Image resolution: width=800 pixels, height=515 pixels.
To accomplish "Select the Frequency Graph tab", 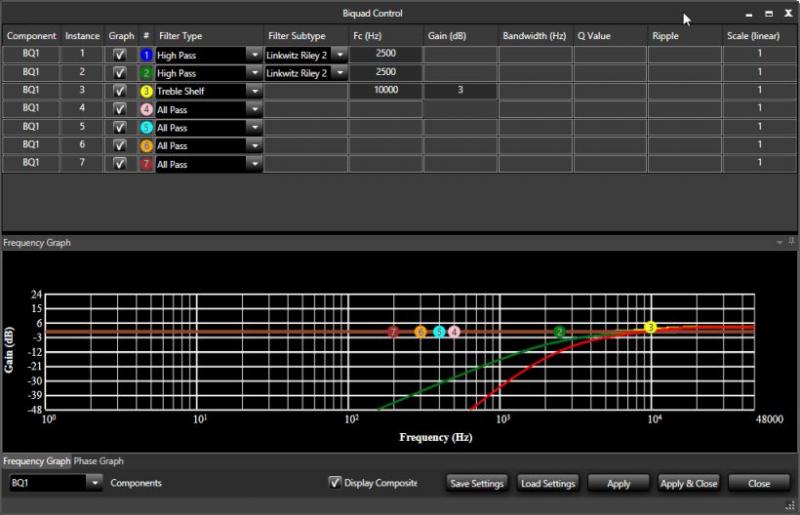I will (x=36, y=461).
